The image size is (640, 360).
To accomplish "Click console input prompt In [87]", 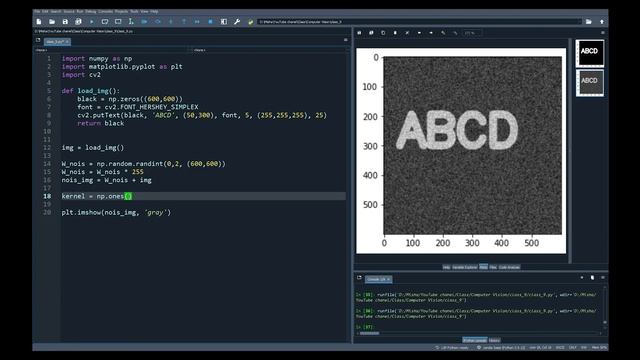I will [x=364, y=327].
